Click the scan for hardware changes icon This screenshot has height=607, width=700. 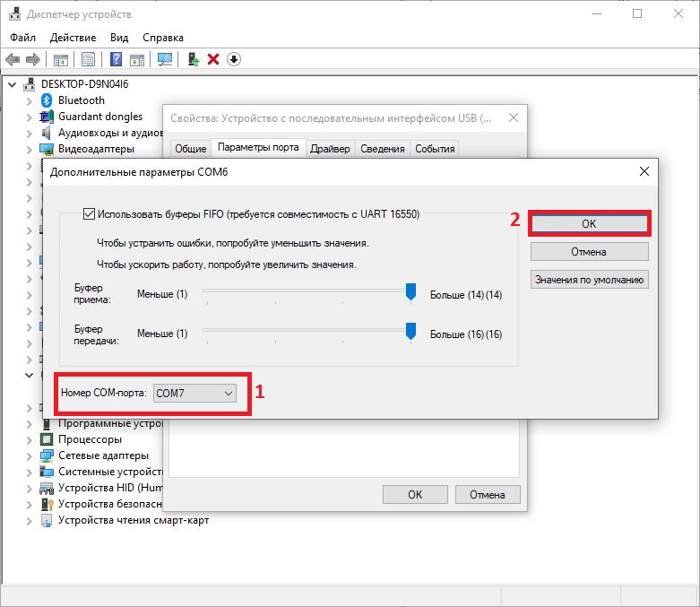(x=164, y=59)
